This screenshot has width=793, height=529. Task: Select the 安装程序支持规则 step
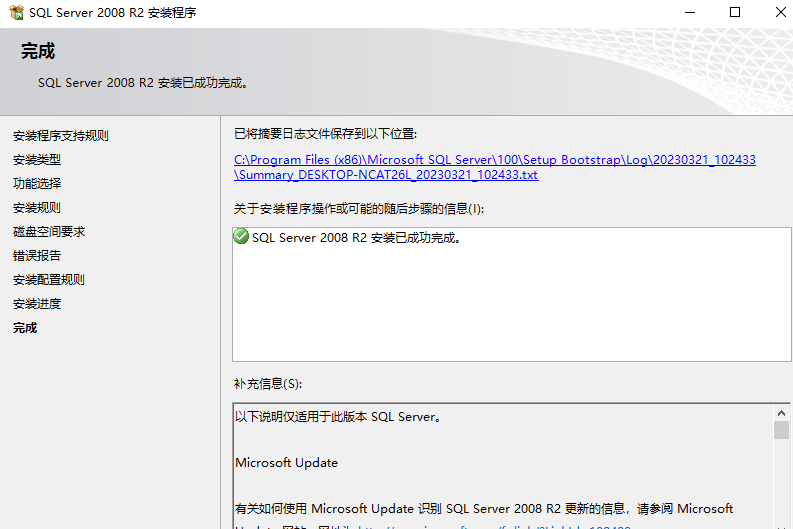[61, 136]
